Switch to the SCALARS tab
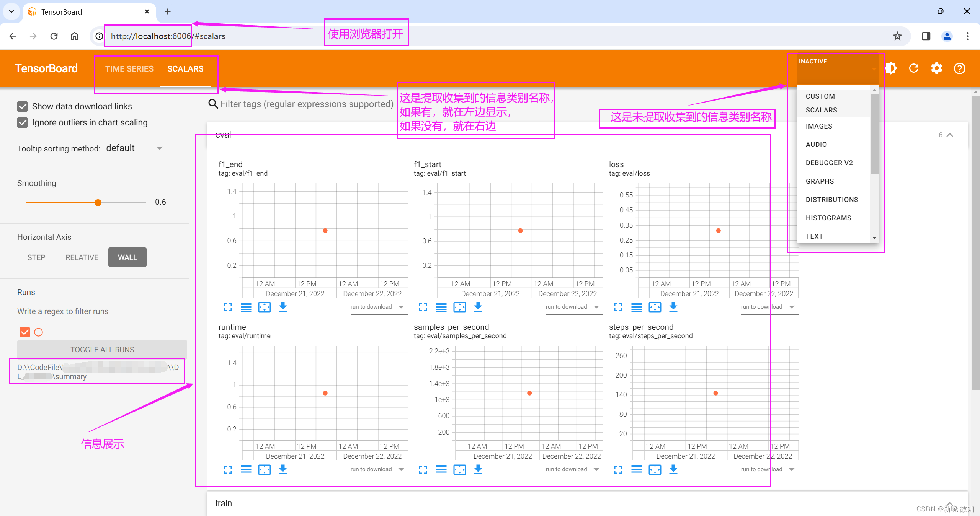 [x=185, y=69]
